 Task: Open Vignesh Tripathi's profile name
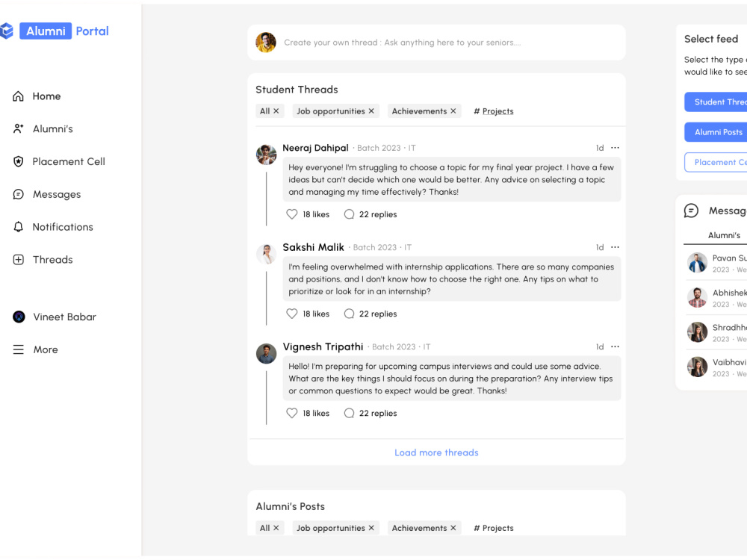pyautogui.click(x=323, y=347)
